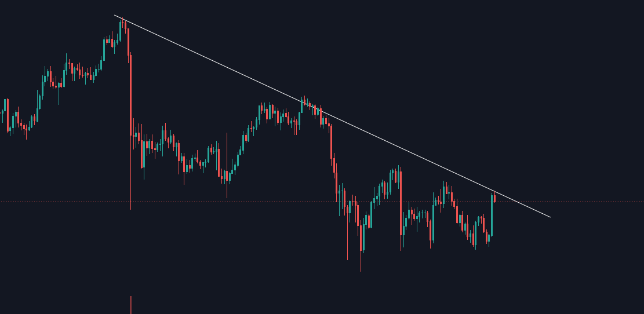The width and height of the screenshot is (644, 314).
Task: Select the latest rightmost red candle
Action: [494, 199]
